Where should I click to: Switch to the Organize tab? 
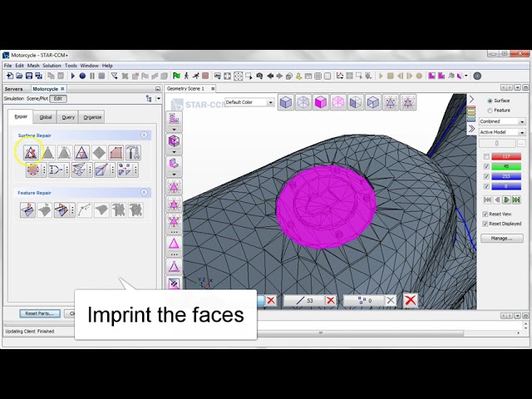coord(92,117)
